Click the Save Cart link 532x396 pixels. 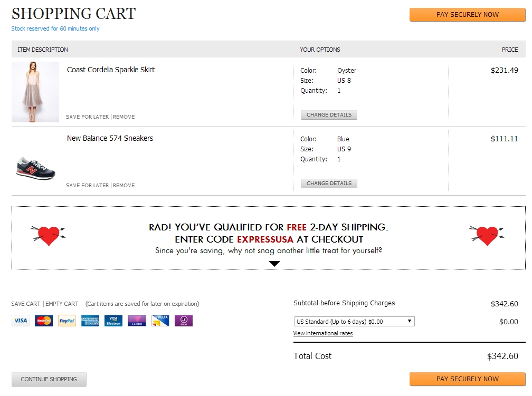click(26, 304)
